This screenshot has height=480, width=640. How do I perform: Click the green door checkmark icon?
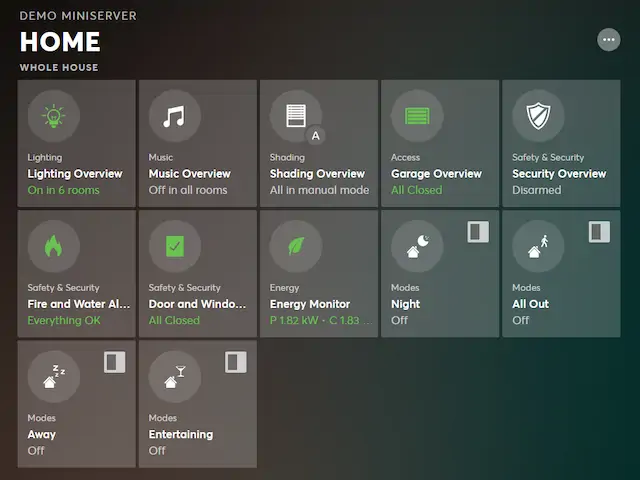(174, 246)
